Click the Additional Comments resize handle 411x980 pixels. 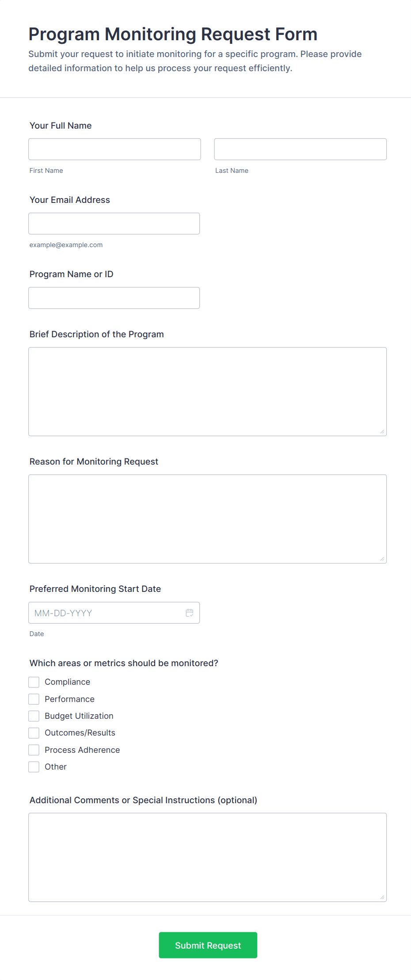coord(382,897)
